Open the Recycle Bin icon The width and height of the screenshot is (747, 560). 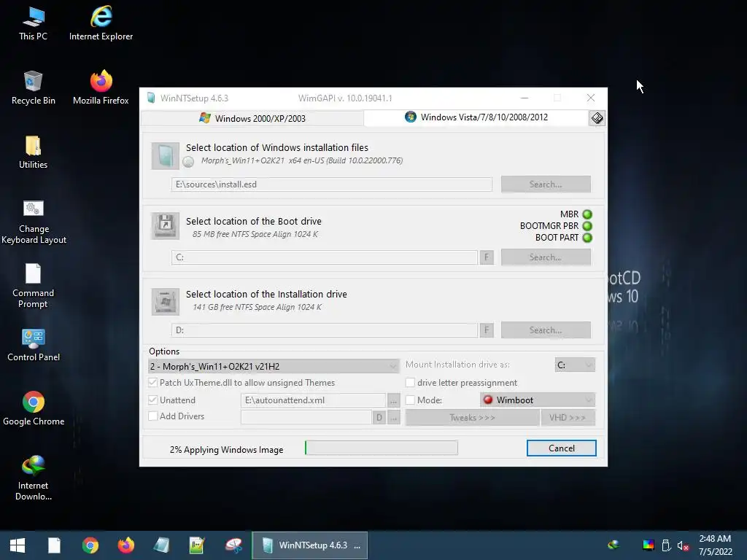tap(33, 88)
